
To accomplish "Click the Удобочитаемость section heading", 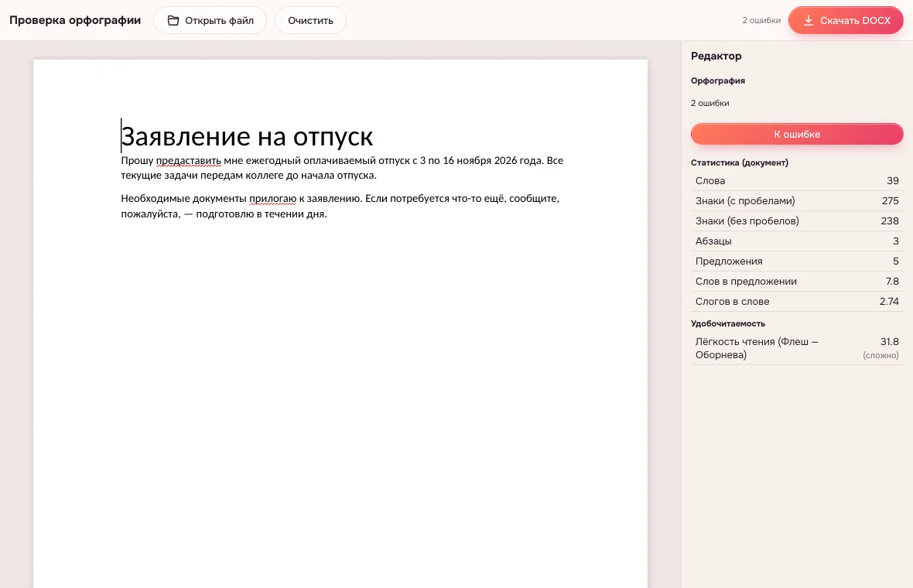I will [x=728, y=323].
